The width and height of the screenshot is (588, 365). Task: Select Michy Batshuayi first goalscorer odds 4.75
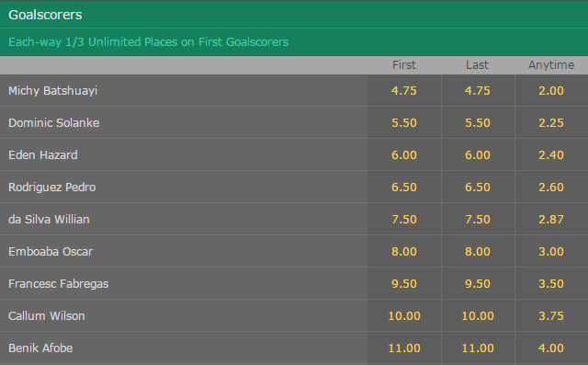(404, 90)
